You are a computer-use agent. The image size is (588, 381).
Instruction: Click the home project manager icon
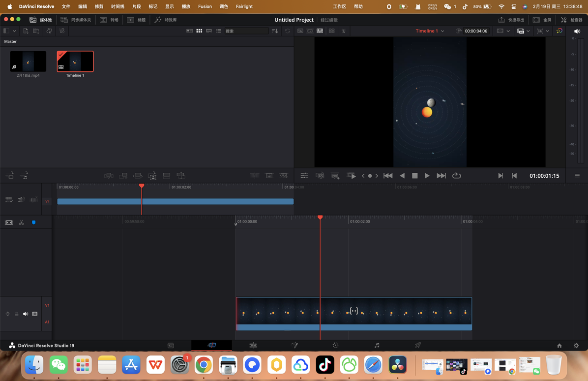coord(559,346)
